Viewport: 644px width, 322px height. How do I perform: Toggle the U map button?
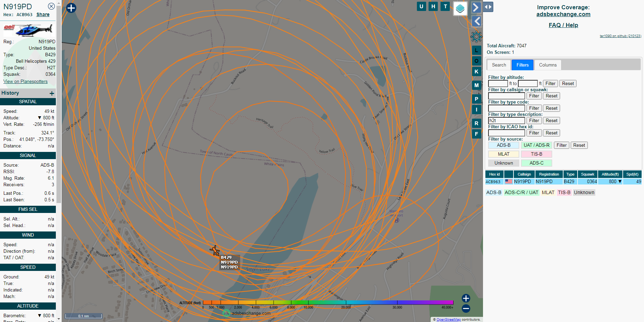pos(421,6)
